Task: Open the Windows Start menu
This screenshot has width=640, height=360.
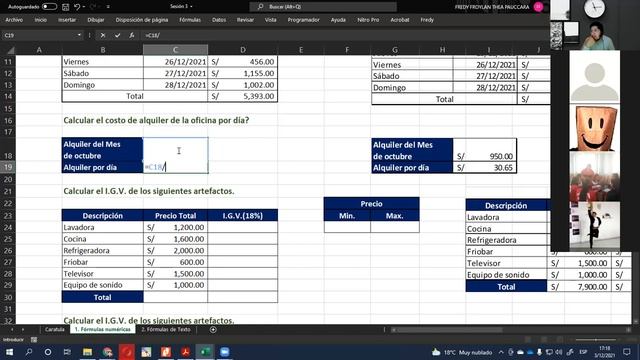Action: pos(9,352)
